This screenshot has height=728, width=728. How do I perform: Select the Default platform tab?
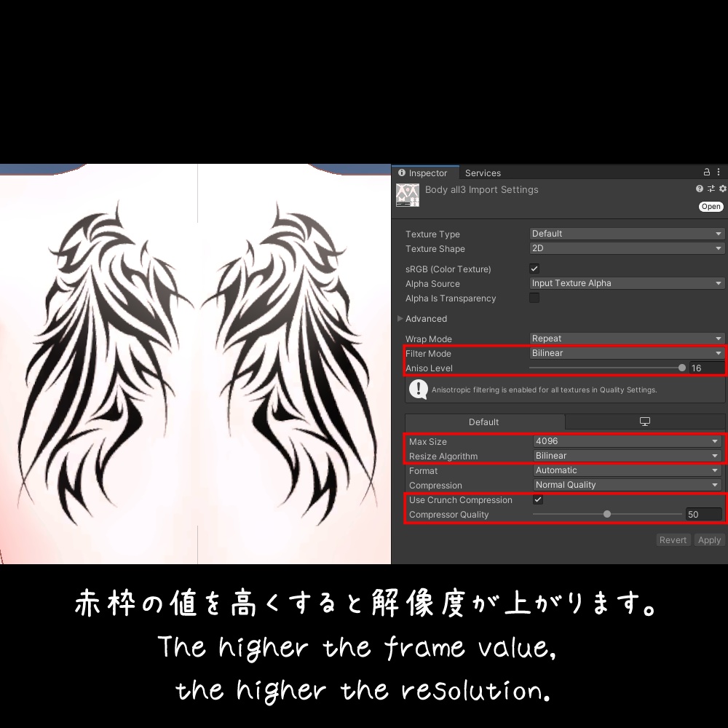click(x=485, y=422)
